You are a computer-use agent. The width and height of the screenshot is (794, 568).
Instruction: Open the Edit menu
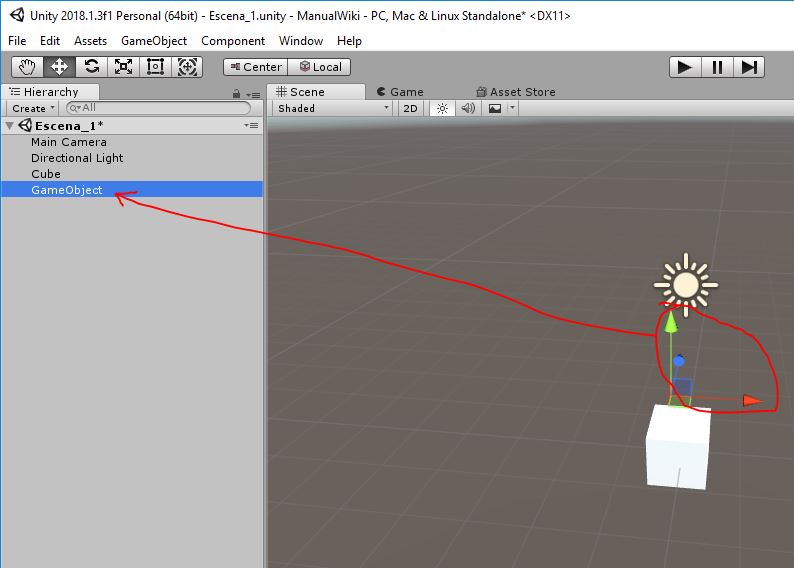tap(50, 40)
